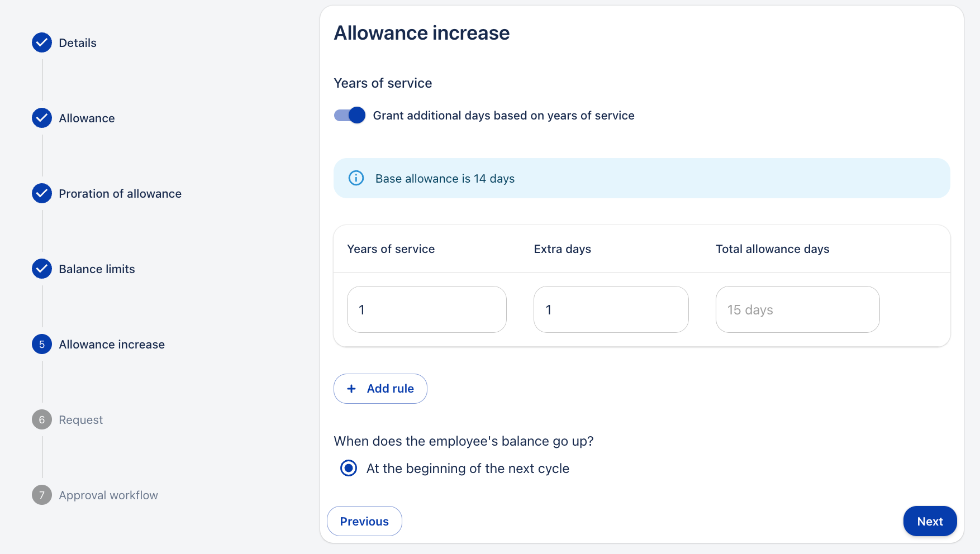Disable the years of service additional days toggle
Image resolution: width=980 pixels, height=554 pixels.
350,115
